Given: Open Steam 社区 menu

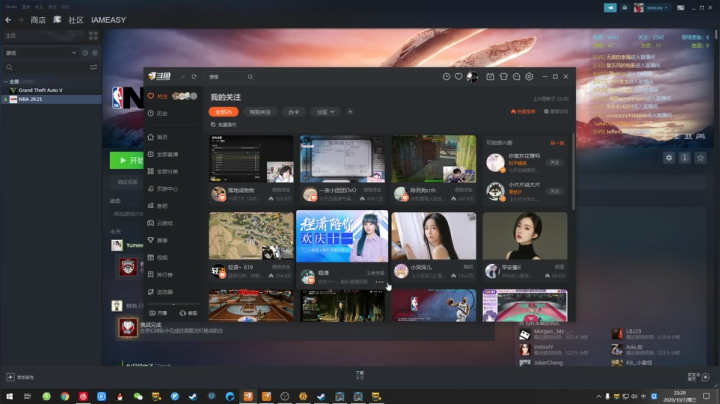Looking at the screenshot, I should point(76,20).
